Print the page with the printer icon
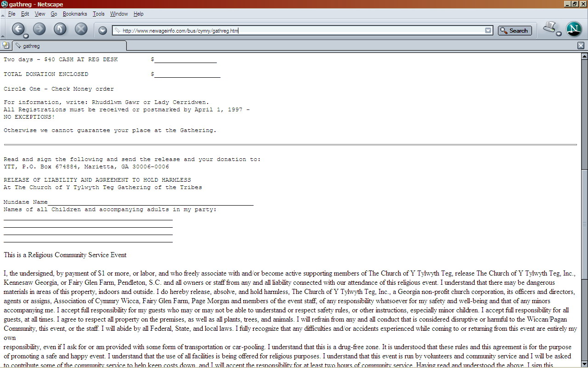This screenshot has width=588, height=368. click(549, 28)
